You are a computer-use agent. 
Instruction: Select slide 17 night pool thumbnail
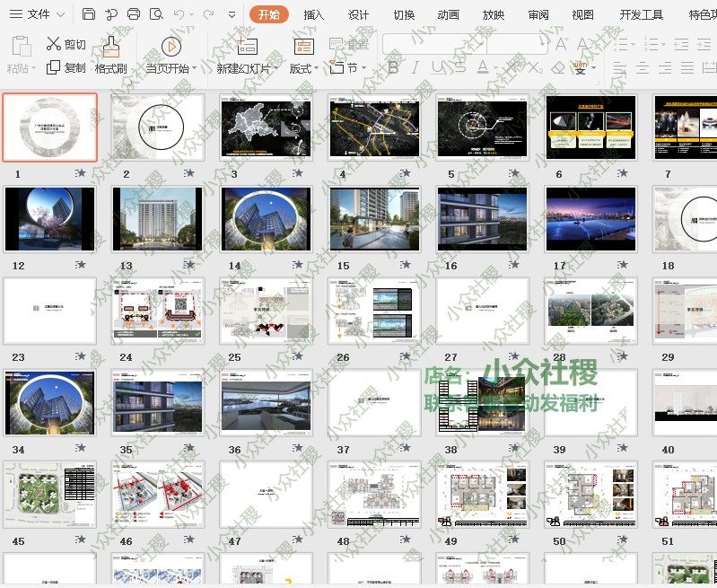coord(590,219)
